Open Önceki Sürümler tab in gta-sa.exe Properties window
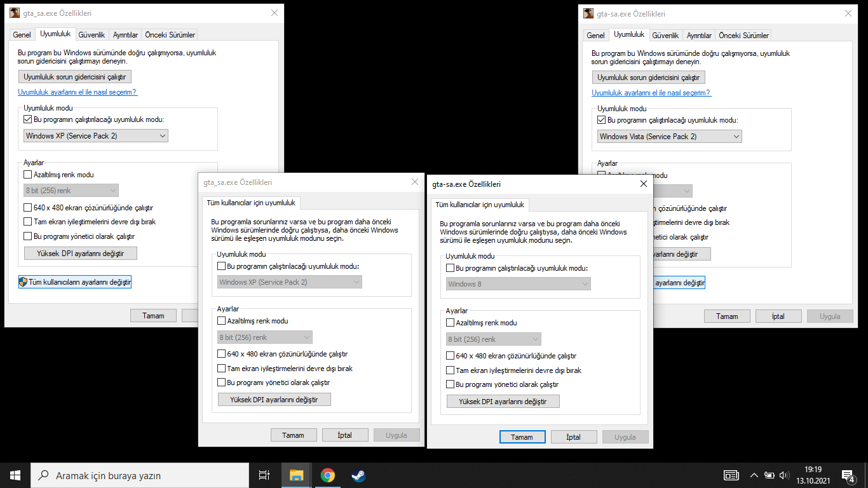 click(x=743, y=36)
